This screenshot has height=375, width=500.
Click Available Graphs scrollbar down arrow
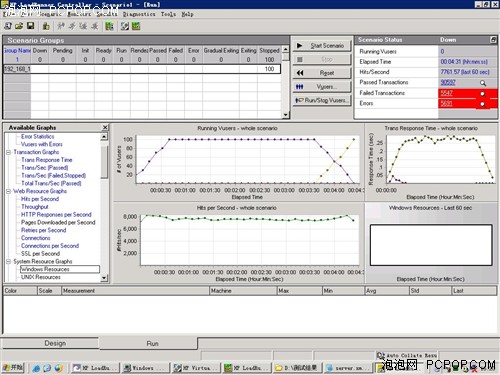point(104,278)
